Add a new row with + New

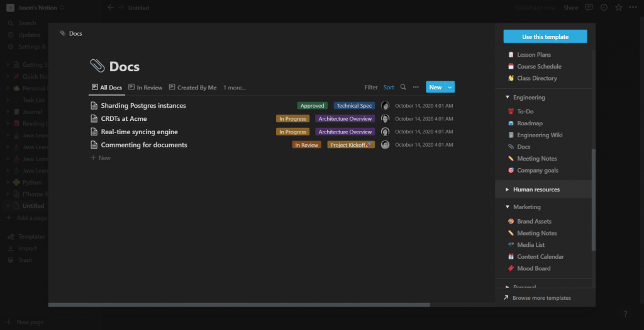coord(100,158)
